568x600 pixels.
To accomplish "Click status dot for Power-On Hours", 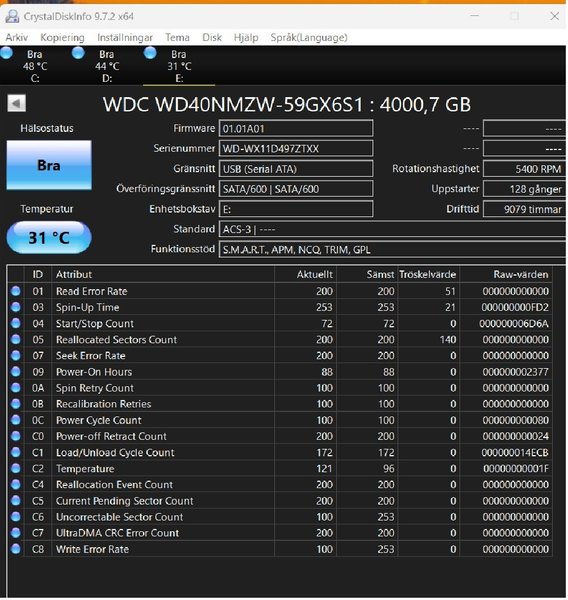I will pos(16,372).
